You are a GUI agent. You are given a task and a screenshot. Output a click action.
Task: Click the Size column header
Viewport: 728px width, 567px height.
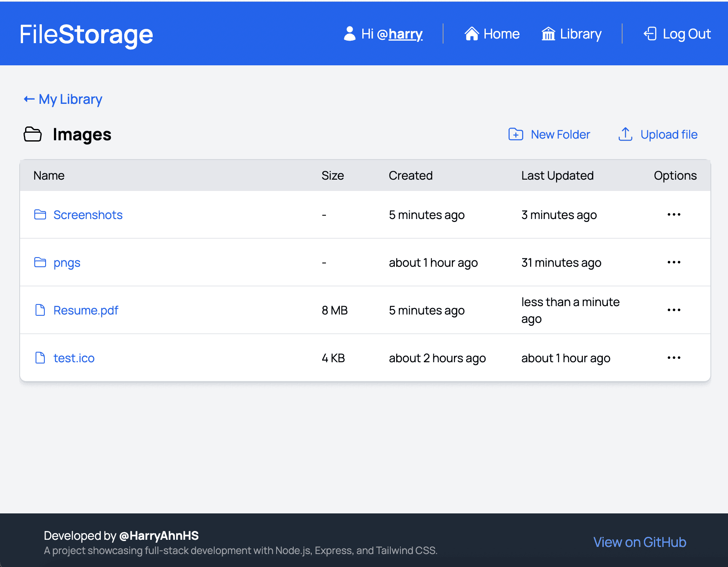coord(333,175)
